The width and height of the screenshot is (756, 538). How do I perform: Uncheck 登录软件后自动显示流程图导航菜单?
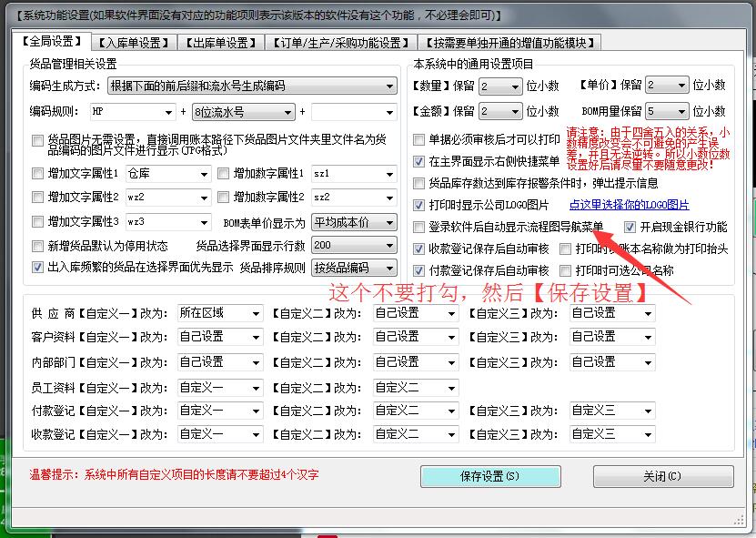click(418, 225)
